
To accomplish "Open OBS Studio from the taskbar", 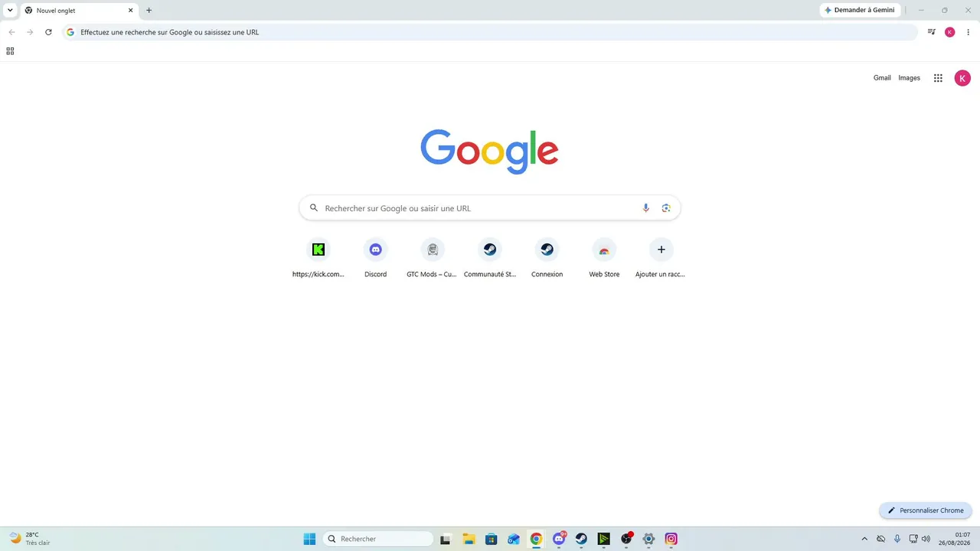I will (626, 539).
